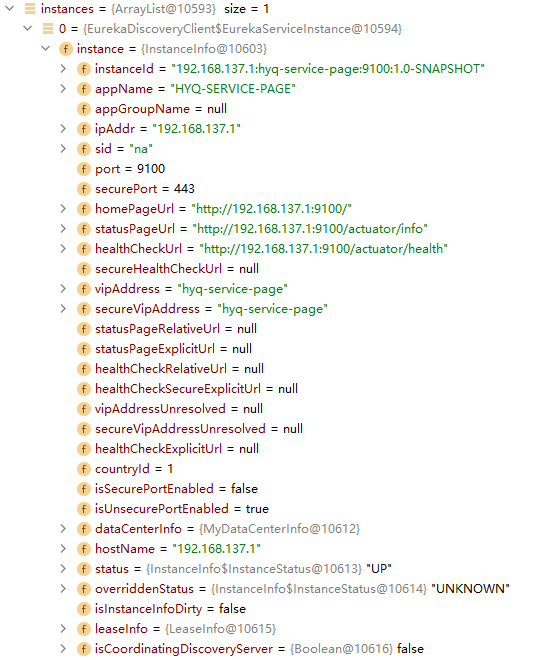Viewport: 554px width, 660px height.
Task: Expand the appName field
Action: (x=63, y=89)
